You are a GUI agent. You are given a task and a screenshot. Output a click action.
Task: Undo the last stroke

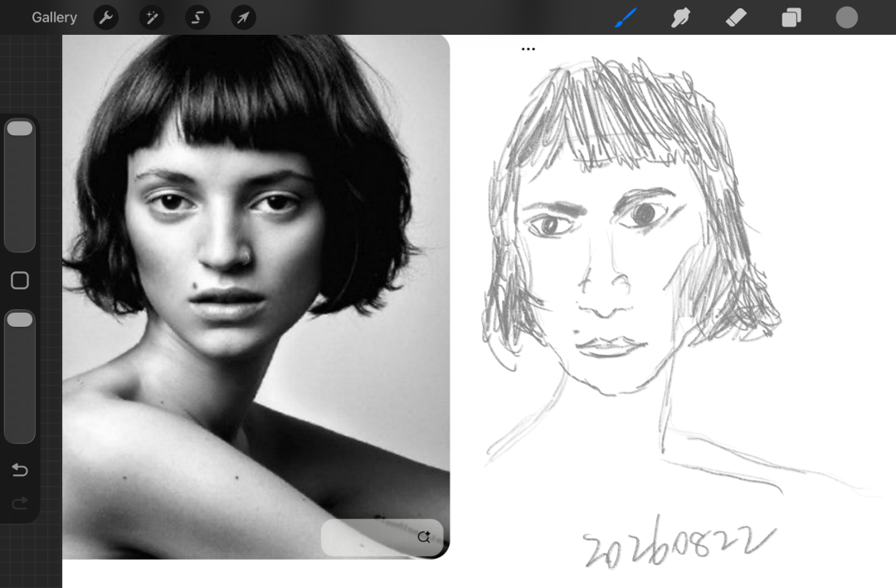point(20,469)
